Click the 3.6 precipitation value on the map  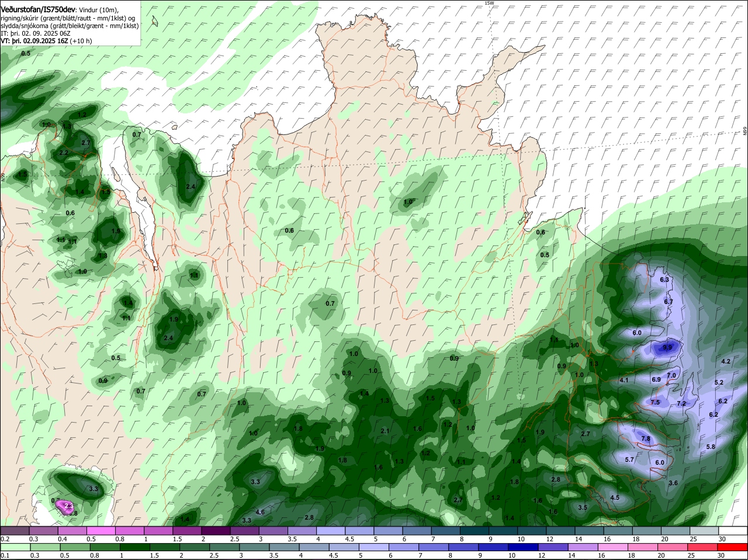673,483
